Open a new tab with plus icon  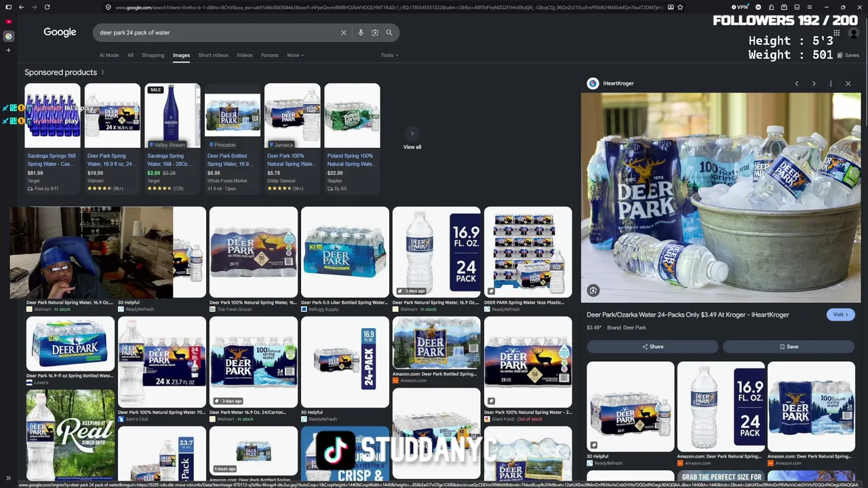[8, 50]
